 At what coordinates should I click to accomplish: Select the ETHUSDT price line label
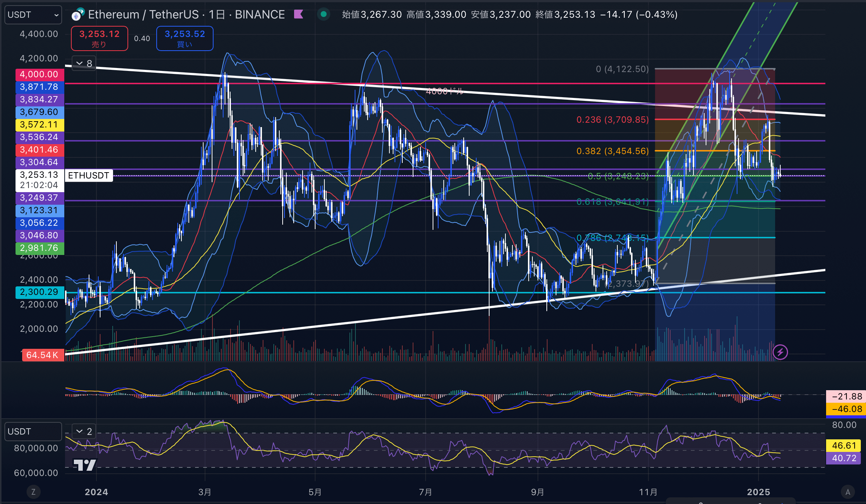click(x=89, y=176)
